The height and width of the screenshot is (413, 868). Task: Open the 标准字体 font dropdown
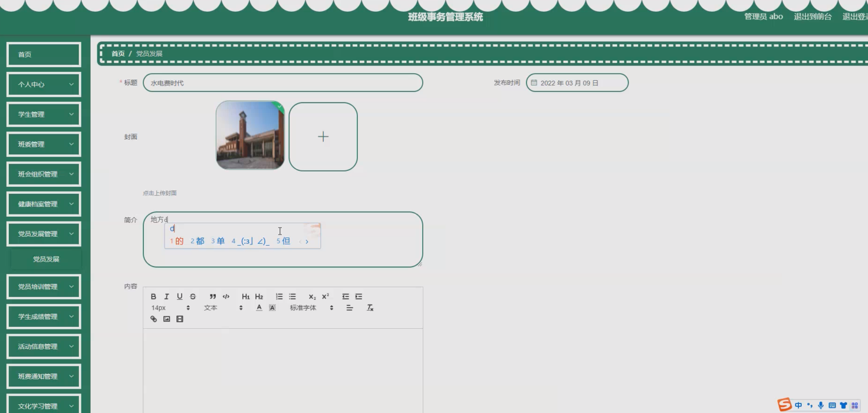coord(311,308)
